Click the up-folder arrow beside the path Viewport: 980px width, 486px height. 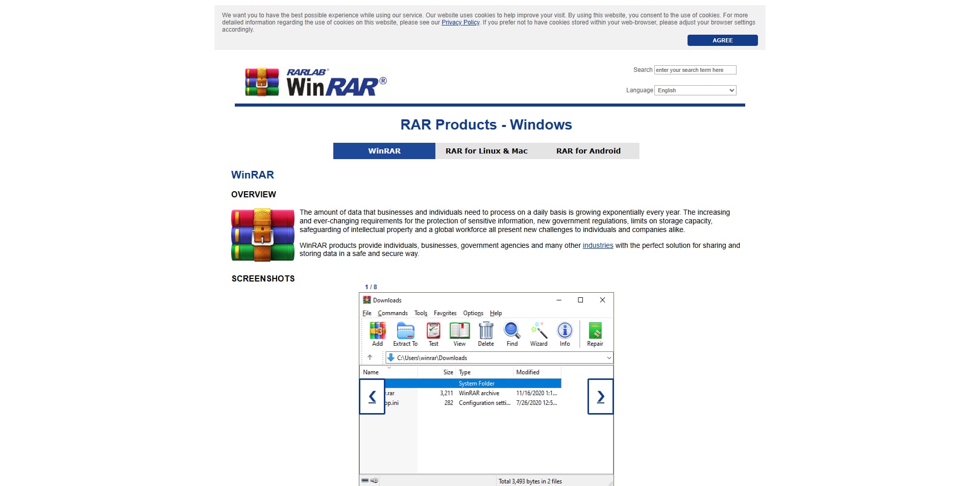[370, 357]
